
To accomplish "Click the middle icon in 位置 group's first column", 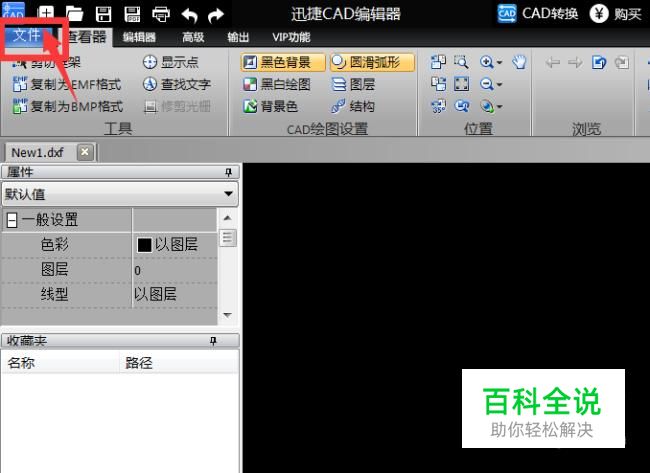I will [438, 84].
